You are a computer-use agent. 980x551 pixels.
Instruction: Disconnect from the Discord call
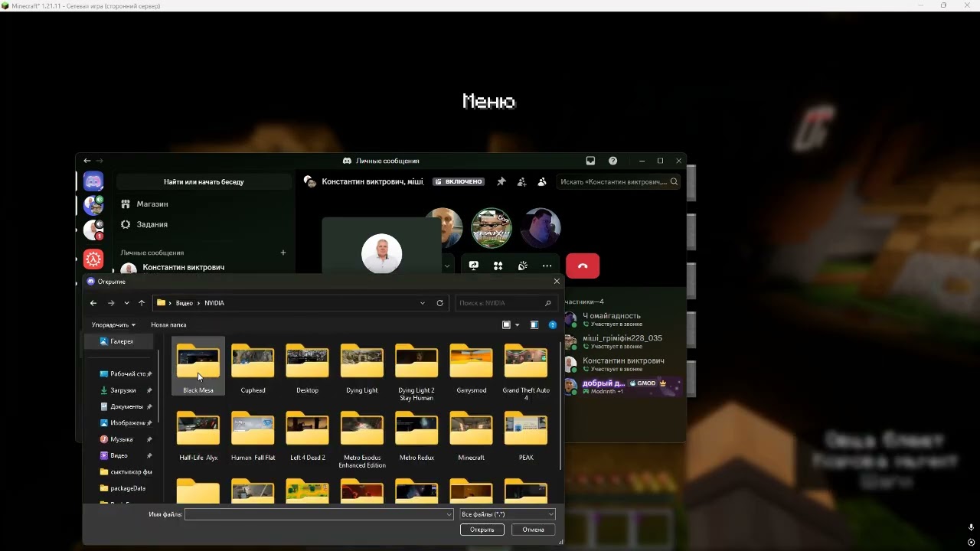coord(583,266)
